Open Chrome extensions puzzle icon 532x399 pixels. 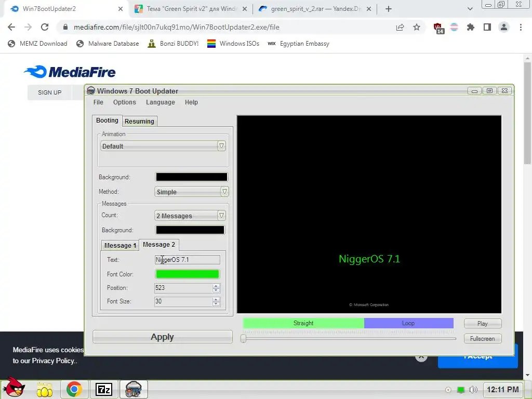point(471,27)
